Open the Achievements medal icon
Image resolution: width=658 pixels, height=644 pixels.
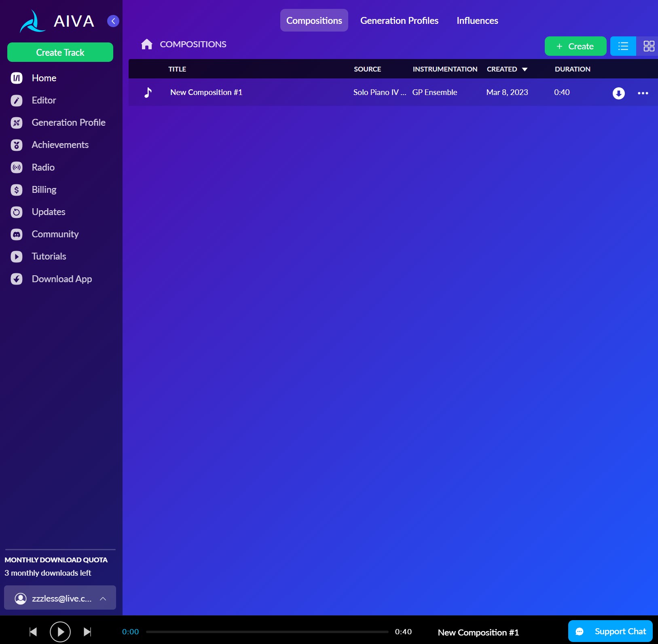(17, 145)
